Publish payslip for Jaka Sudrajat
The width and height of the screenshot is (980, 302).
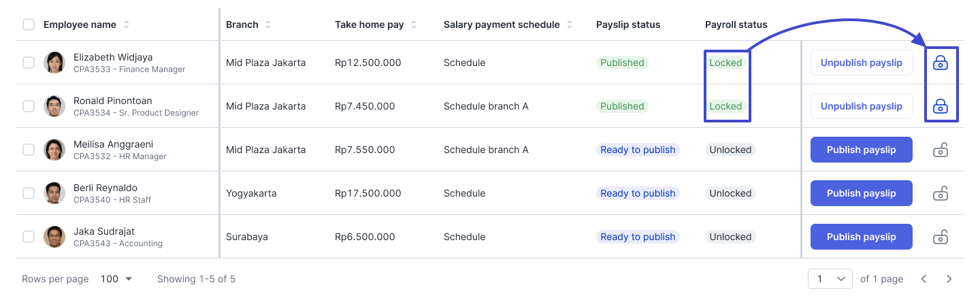(861, 237)
